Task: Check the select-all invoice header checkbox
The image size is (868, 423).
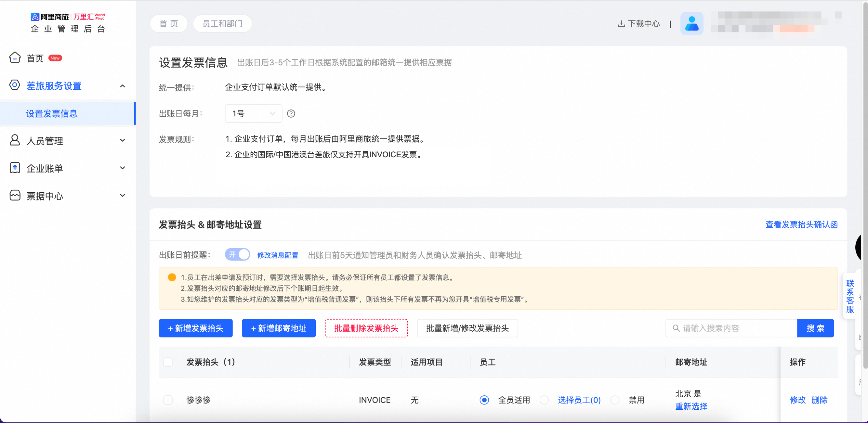Action: [x=168, y=362]
